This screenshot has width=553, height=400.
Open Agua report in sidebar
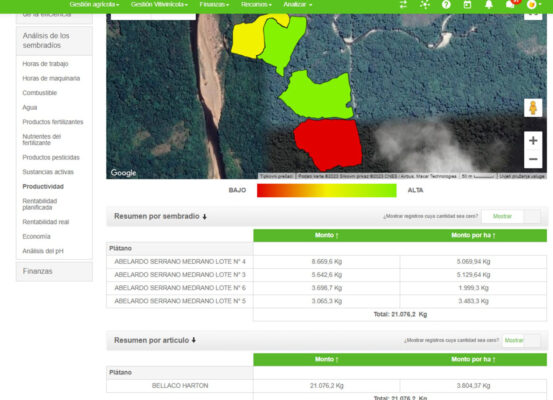tap(30, 107)
